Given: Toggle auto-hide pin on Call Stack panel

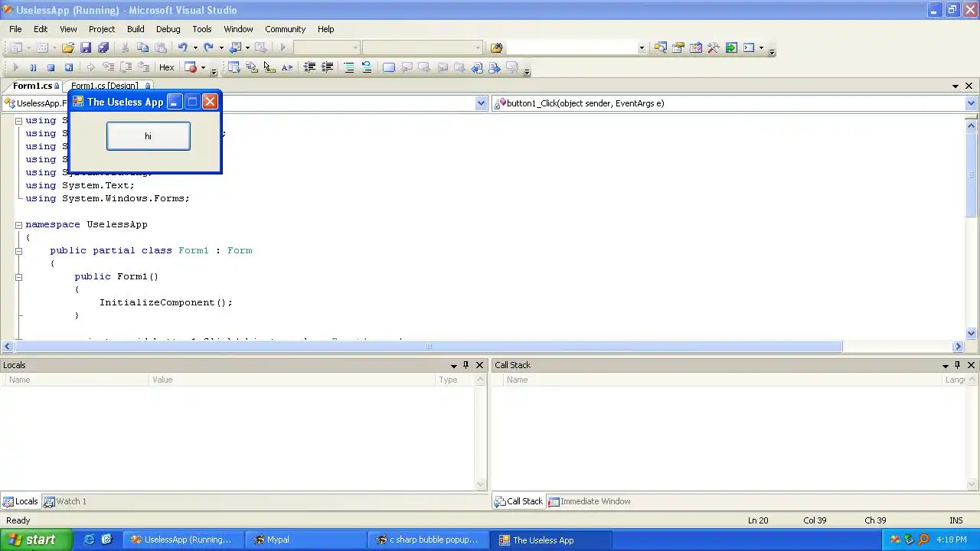Looking at the screenshot, I should pyautogui.click(x=957, y=365).
